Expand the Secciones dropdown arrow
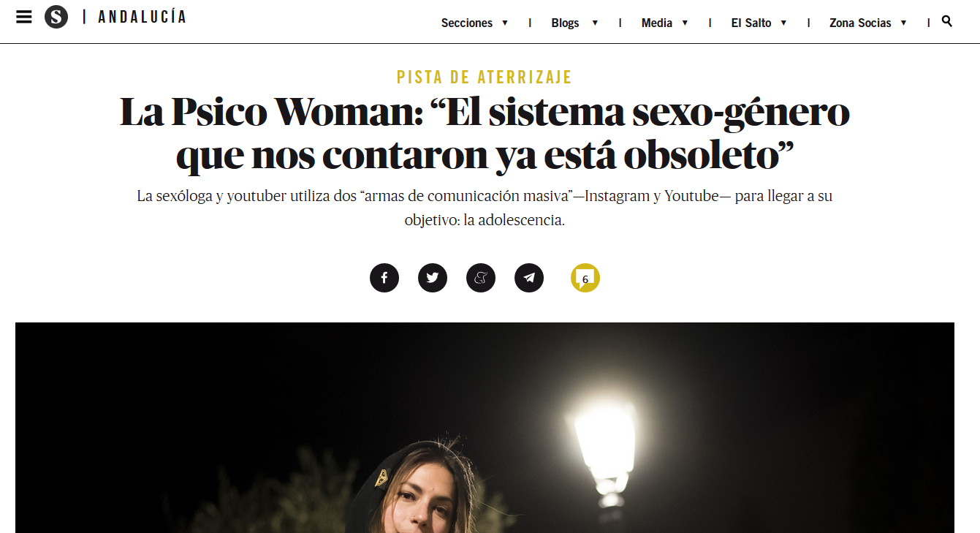Viewport: 980px width, 533px height. 504,23
